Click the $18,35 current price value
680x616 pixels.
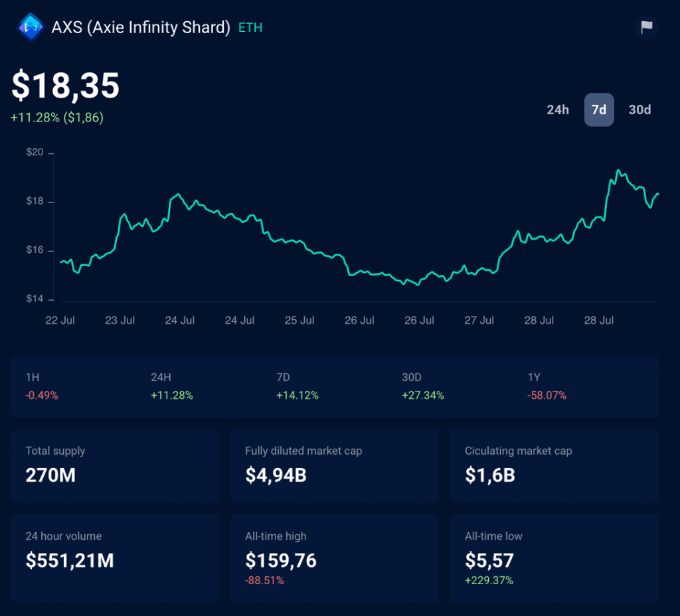tap(66, 86)
